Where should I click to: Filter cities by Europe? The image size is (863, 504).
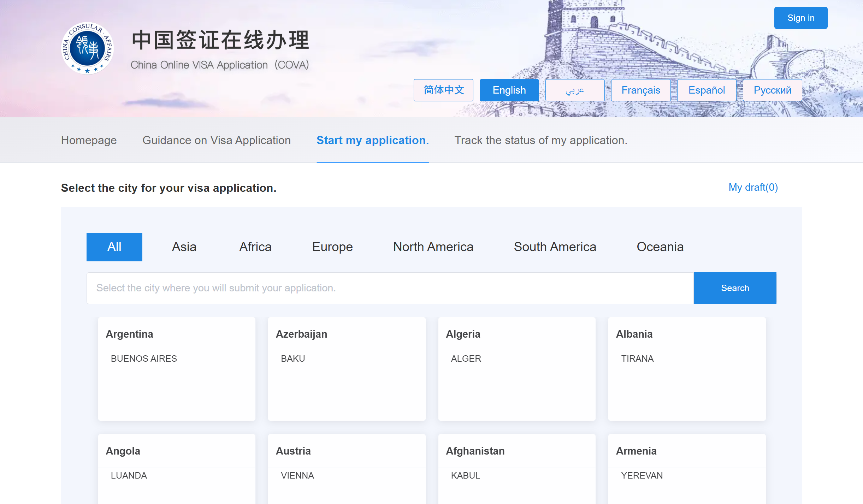(332, 247)
